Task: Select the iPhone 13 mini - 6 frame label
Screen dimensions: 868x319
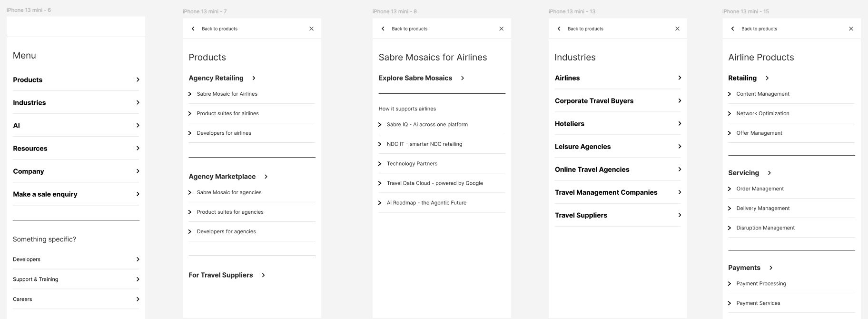Action: [x=29, y=10]
